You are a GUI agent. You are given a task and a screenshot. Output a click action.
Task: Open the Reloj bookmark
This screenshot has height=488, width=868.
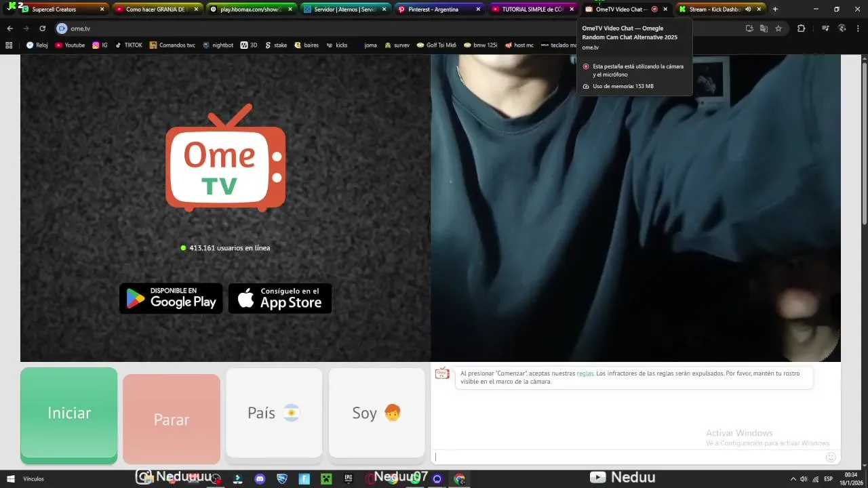37,45
